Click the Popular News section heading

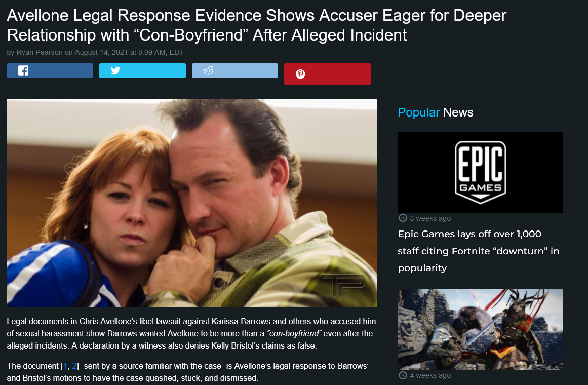(x=436, y=112)
